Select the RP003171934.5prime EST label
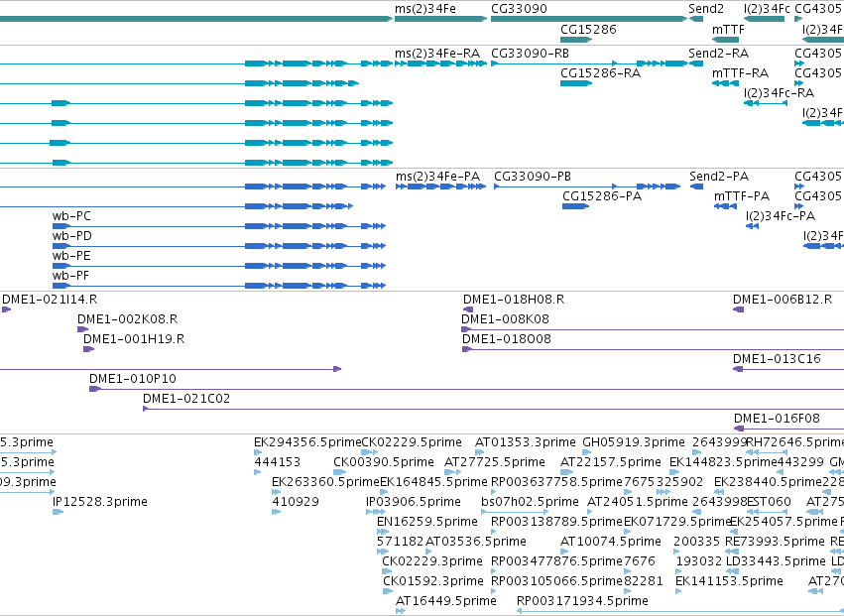Screen dimensions: 844x616 point(582,602)
